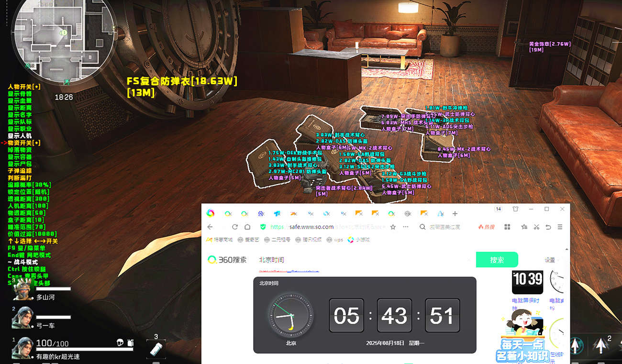
Task: Go back in the browser
Action: coord(210,227)
